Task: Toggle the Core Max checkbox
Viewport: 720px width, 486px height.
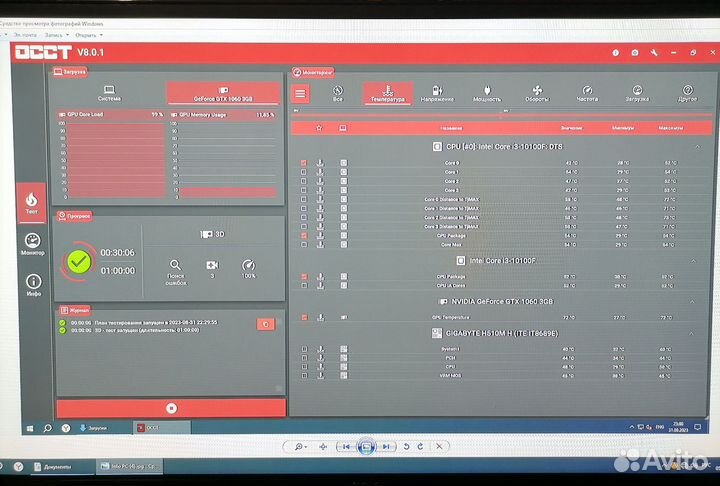Action: [x=304, y=244]
